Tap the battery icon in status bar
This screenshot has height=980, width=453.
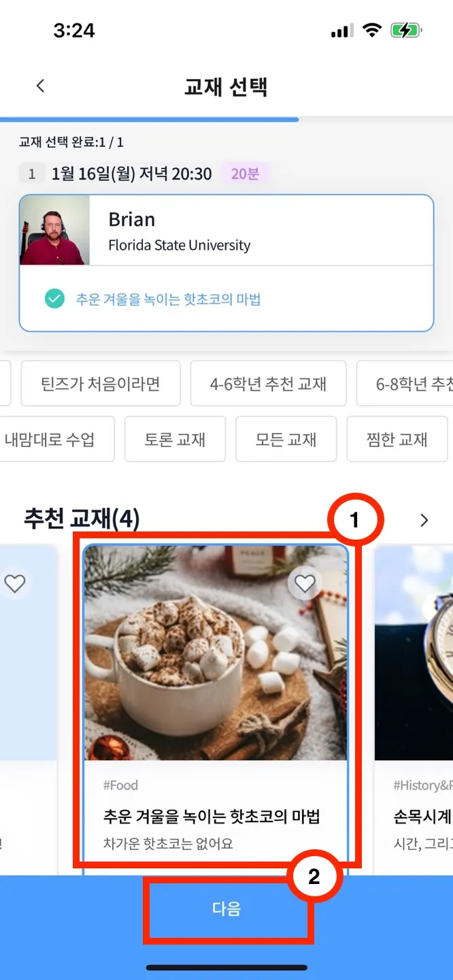click(406, 31)
